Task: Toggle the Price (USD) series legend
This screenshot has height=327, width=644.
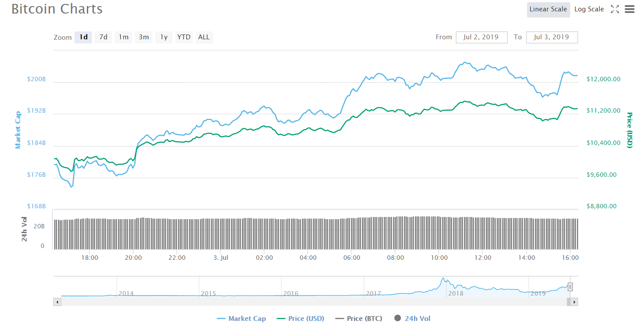Action: (x=301, y=319)
